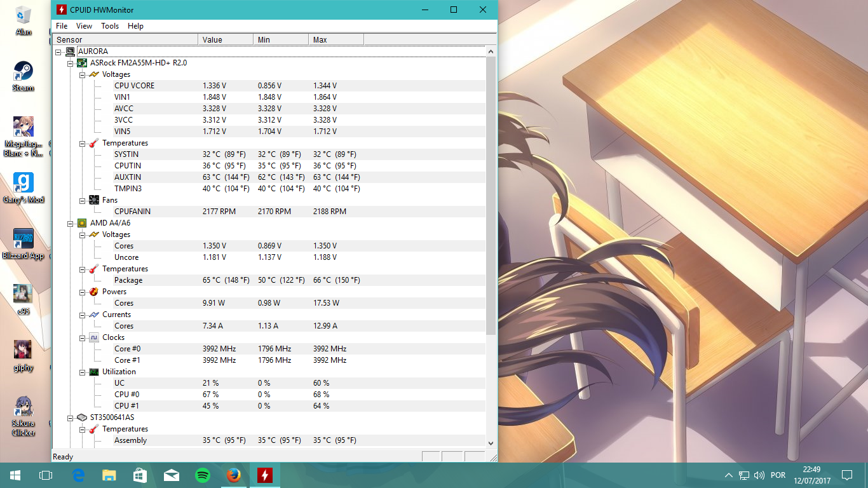Screen dimensions: 868x488
Task: Open Firefox from the taskbar
Action: point(234,475)
